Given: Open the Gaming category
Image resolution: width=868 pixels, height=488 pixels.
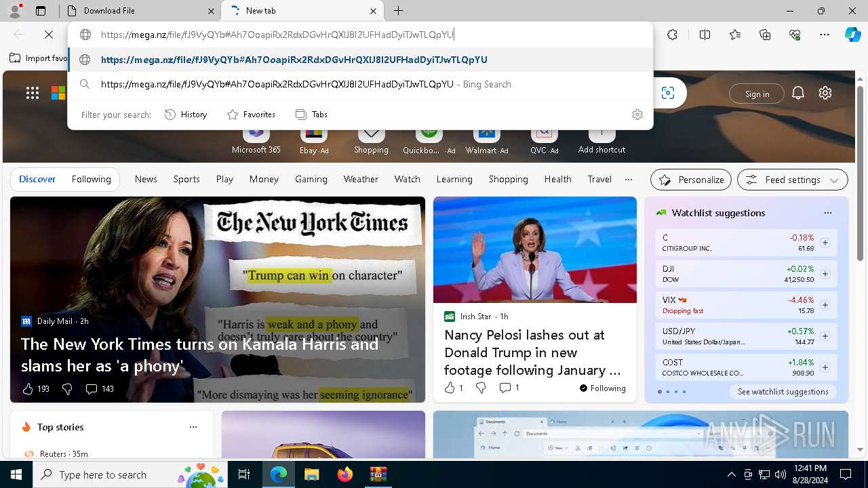Looking at the screenshot, I should pos(311,179).
